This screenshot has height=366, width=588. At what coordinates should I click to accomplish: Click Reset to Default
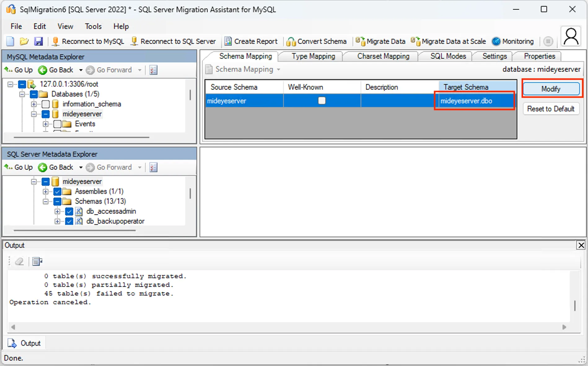click(551, 109)
